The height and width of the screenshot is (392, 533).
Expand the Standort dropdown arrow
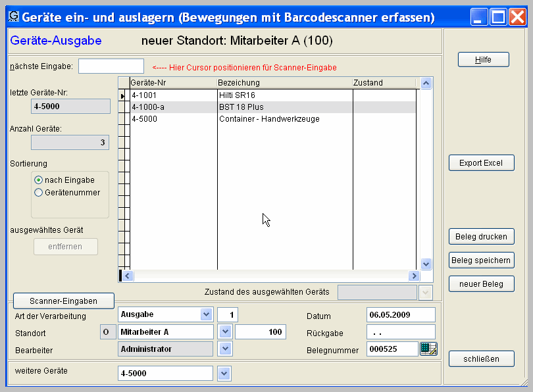pos(224,332)
